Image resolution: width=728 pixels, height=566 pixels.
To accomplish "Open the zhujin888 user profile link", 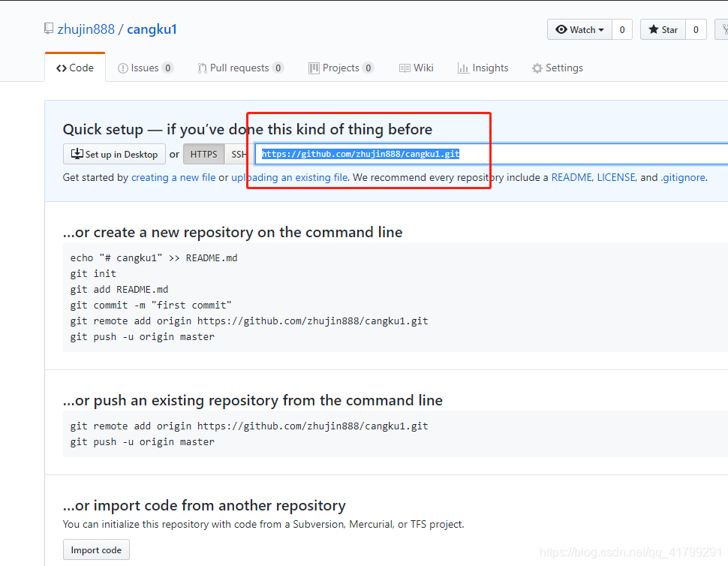I will click(x=86, y=29).
